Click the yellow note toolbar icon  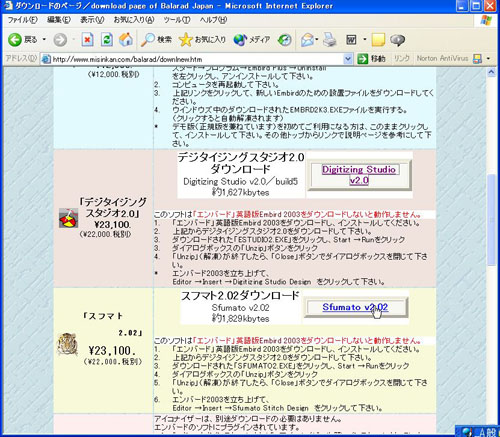point(378,40)
